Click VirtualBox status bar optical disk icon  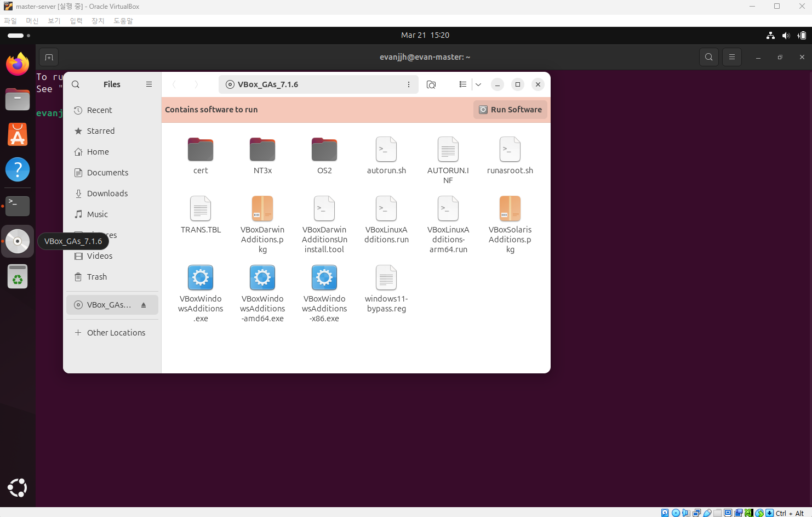pyautogui.click(x=676, y=513)
